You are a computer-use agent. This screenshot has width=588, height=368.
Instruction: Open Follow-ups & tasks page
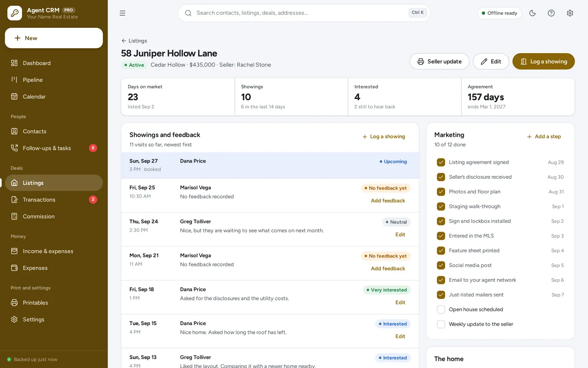54,148
